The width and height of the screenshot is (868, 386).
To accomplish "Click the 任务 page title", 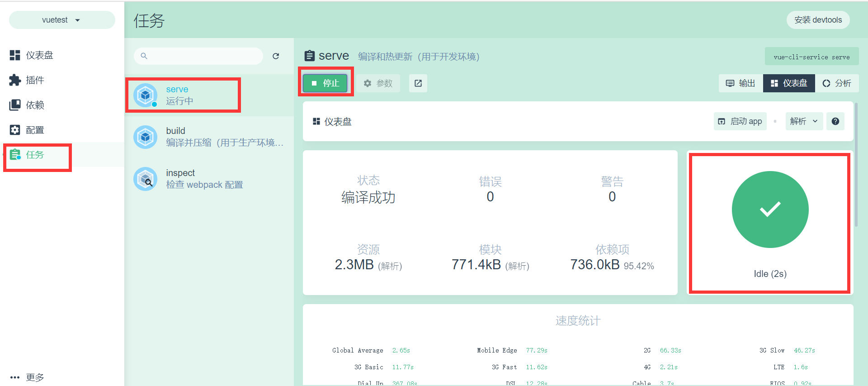I will click(149, 20).
